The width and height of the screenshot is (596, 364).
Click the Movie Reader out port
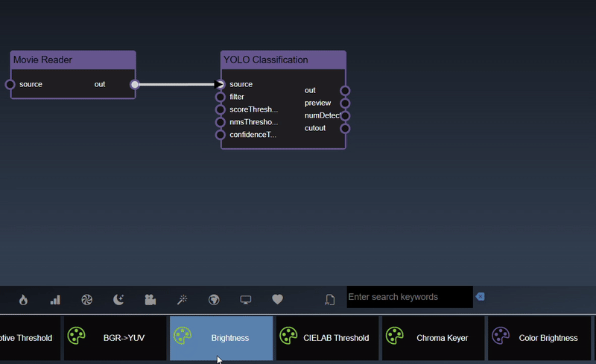[135, 85]
